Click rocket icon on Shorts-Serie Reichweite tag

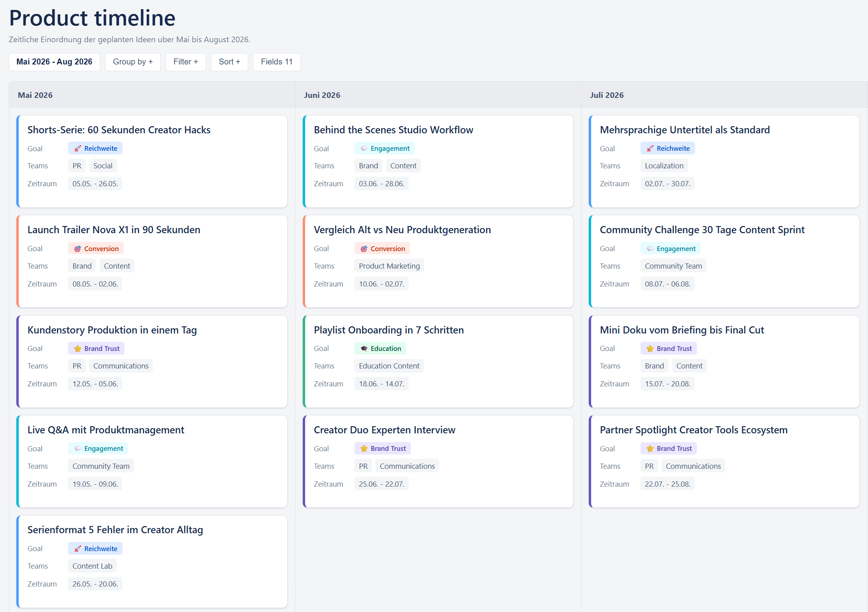(78, 148)
